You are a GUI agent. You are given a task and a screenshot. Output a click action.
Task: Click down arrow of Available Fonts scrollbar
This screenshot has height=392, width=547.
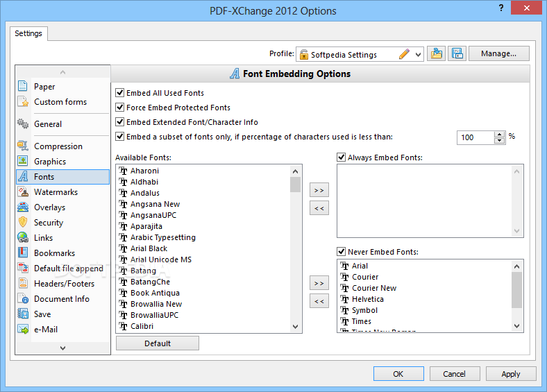(x=295, y=326)
